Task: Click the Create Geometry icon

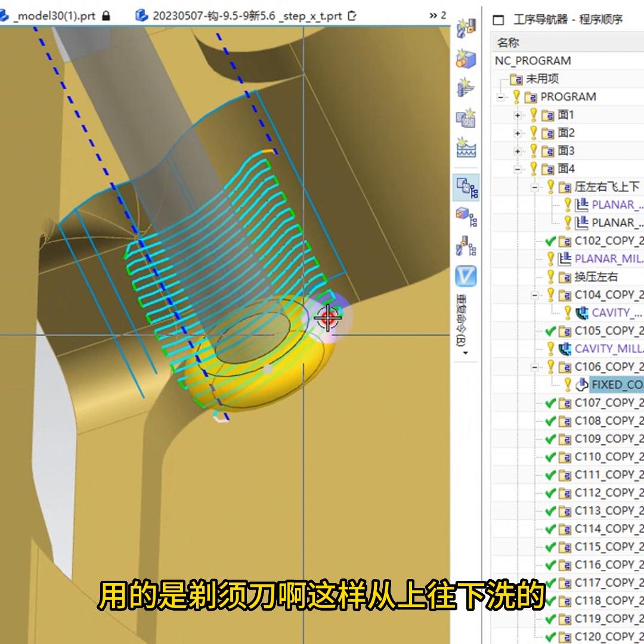Action: coord(466,58)
